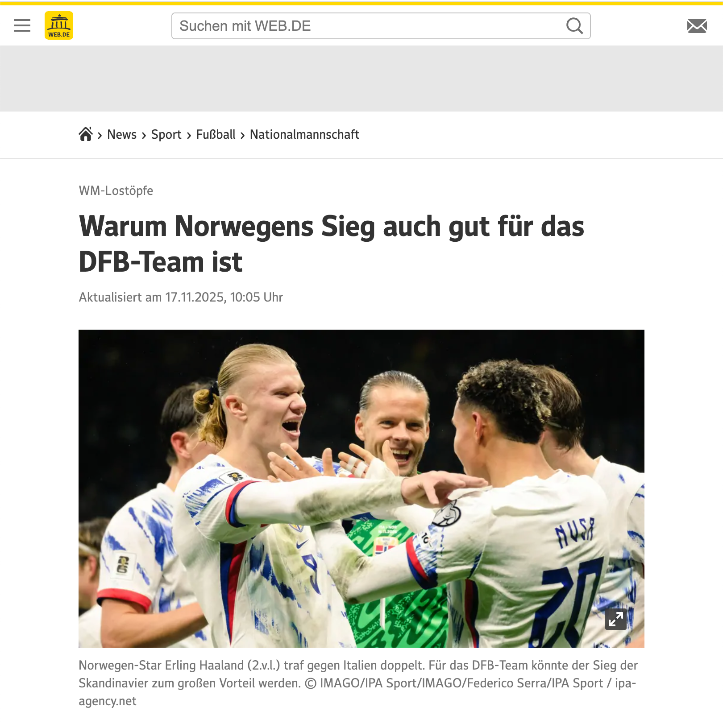Screen dimensions: 723x728
Task: Click the WM-Lostöpfe kicker label
Action: pyautogui.click(x=116, y=190)
